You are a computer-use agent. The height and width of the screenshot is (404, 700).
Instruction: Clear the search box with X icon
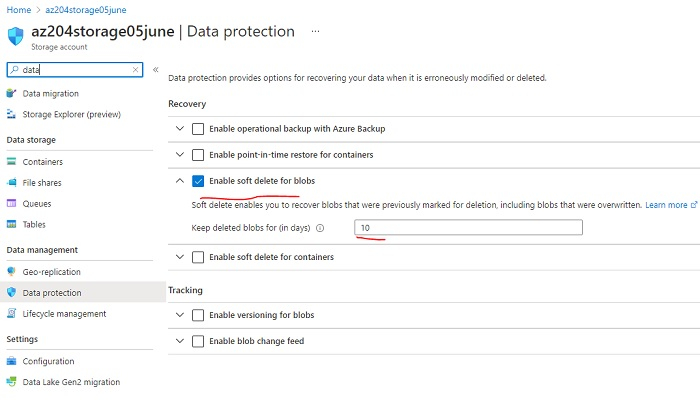click(x=135, y=70)
